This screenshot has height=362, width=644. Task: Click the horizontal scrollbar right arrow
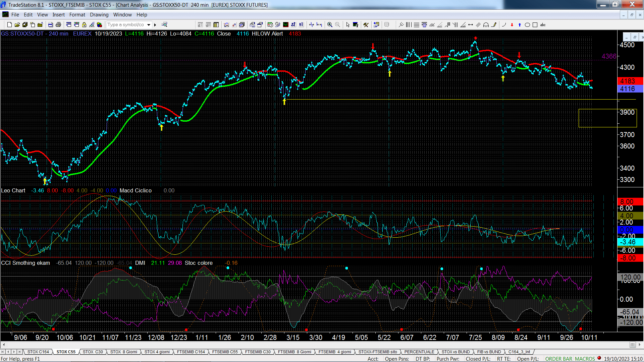click(x=640, y=345)
